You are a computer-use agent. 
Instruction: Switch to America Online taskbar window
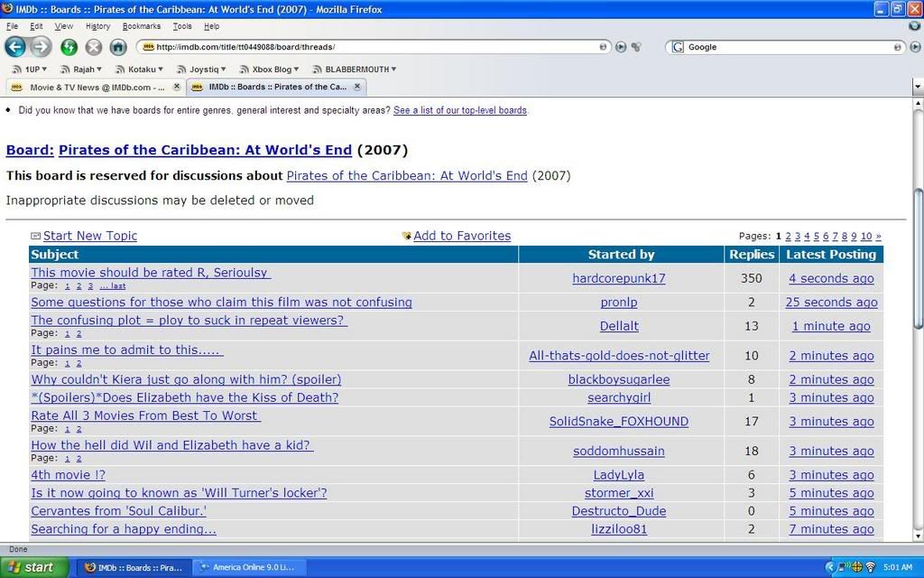[249, 567]
